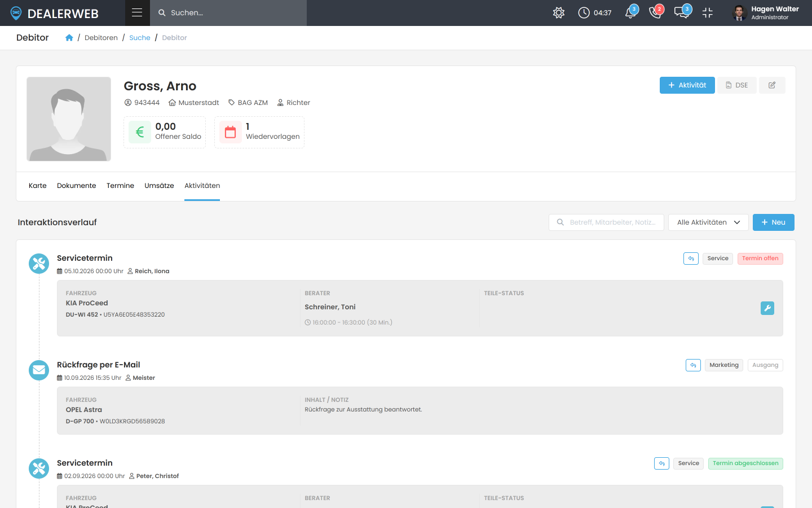Go to home via breadcrumb house icon

point(69,38)
